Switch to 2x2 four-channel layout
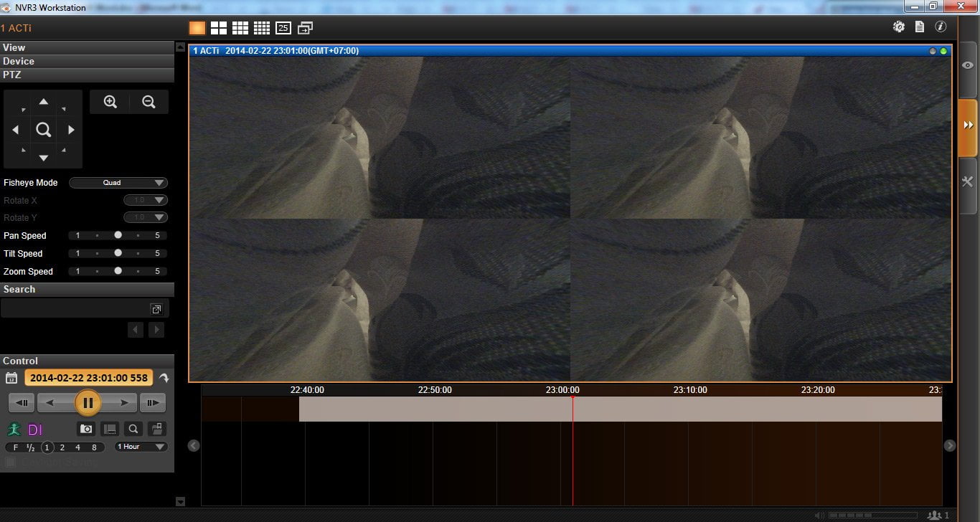Viewport: 980px width, 522px height. tap(219, 28)
